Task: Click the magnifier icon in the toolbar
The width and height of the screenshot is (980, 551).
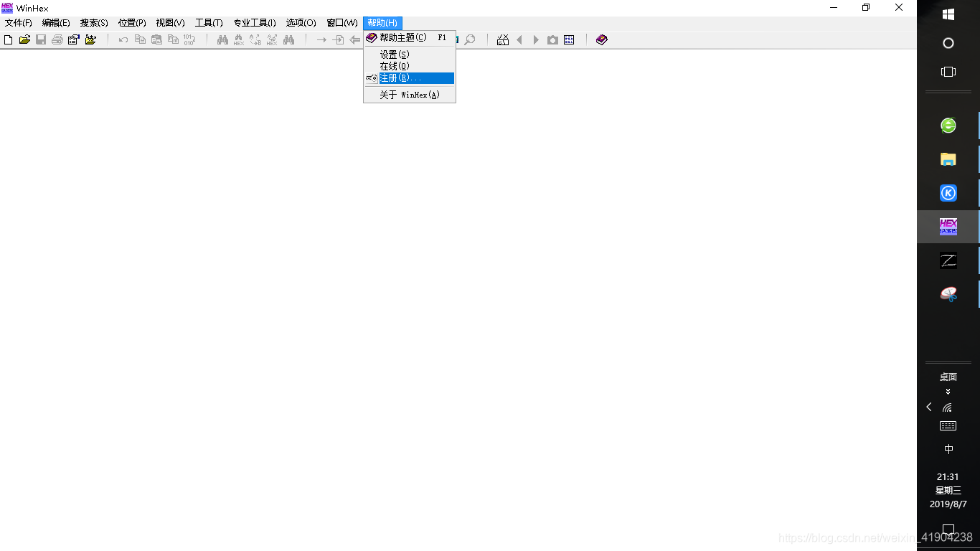Action: pos(470,40)
